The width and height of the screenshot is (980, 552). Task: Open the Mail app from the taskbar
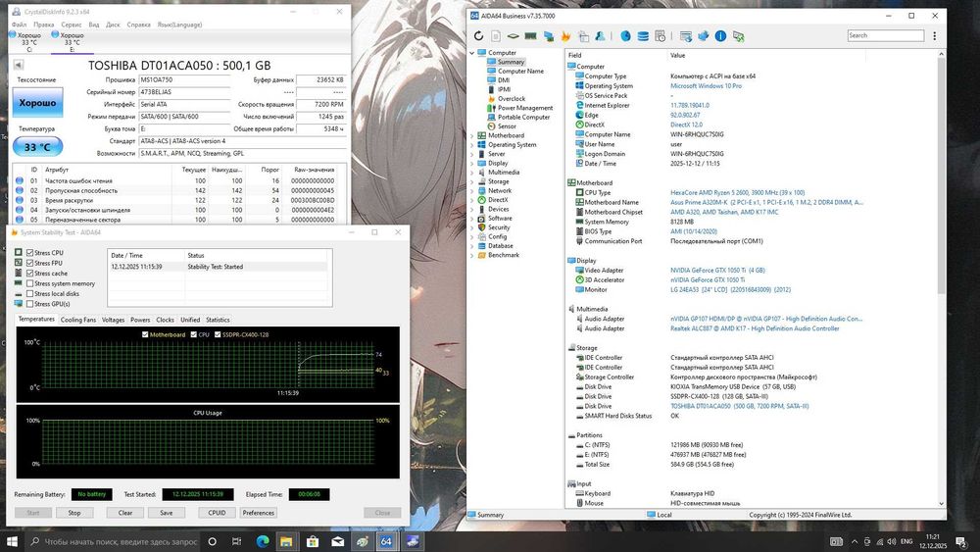click(337, 541)
